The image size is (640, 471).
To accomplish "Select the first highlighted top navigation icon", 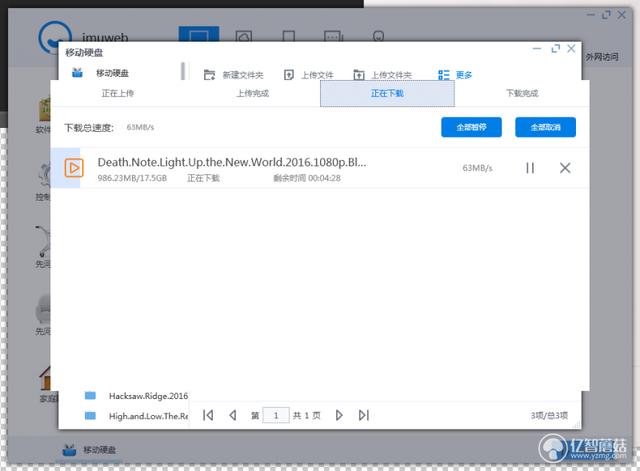I will (199, 34).
